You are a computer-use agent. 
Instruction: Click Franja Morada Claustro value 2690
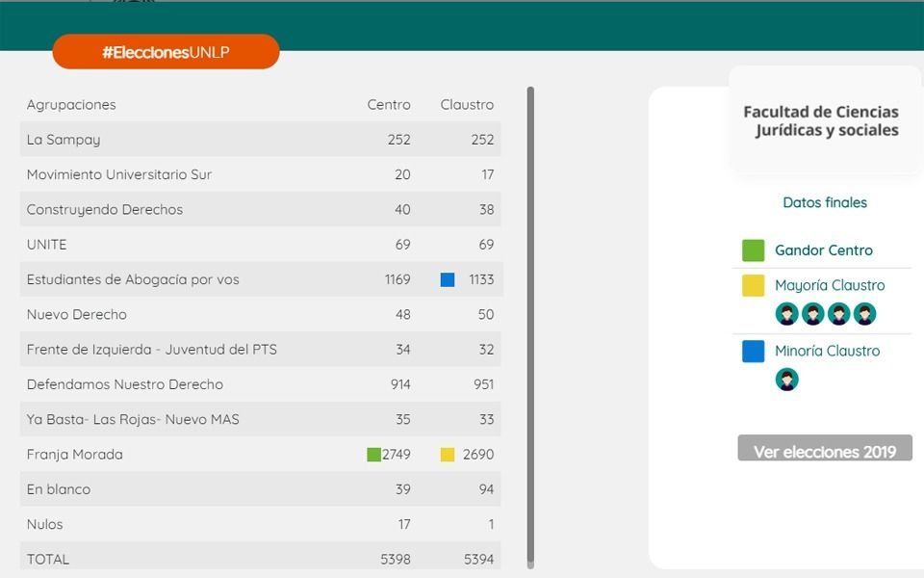click(478, 455)
